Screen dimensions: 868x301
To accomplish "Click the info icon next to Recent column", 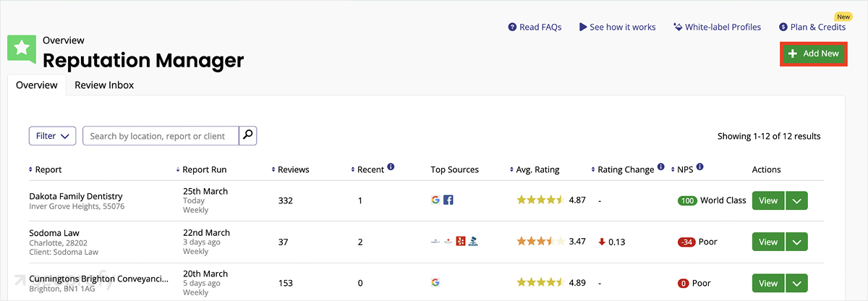I will (391, 167).
